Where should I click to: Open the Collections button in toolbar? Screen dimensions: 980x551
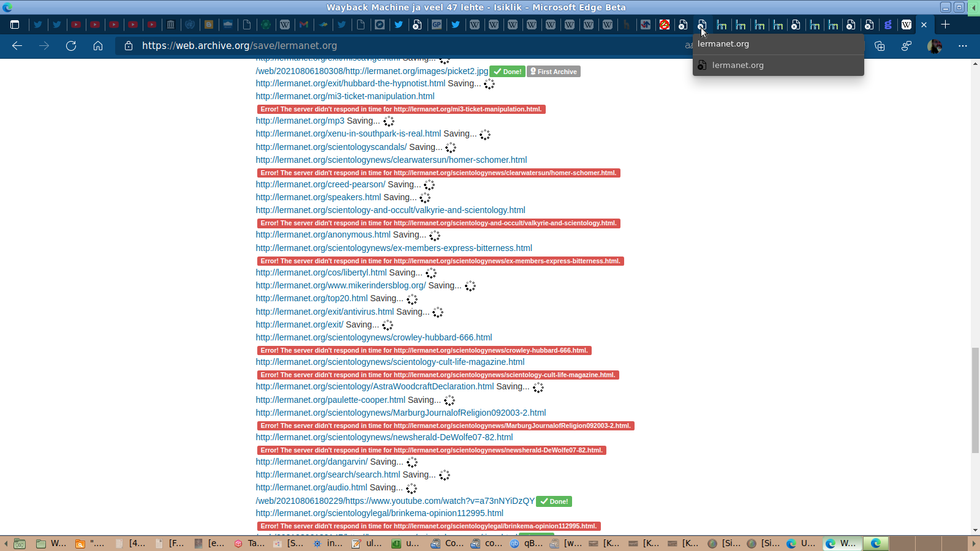[880, 46]
